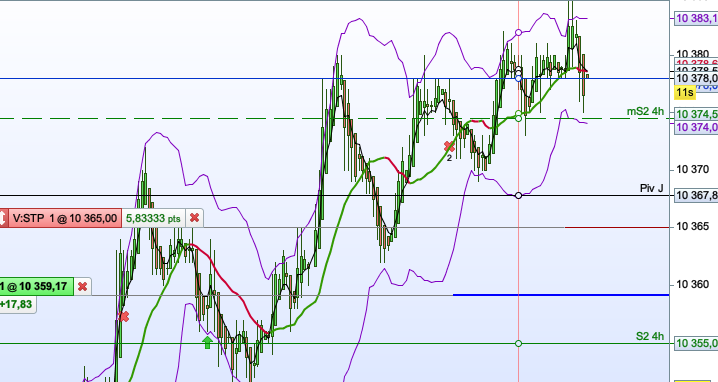This screenshot has height=382, width=718.
Task: Click the red cross marker near 10 359 line
Action: (x=124, y=317)
